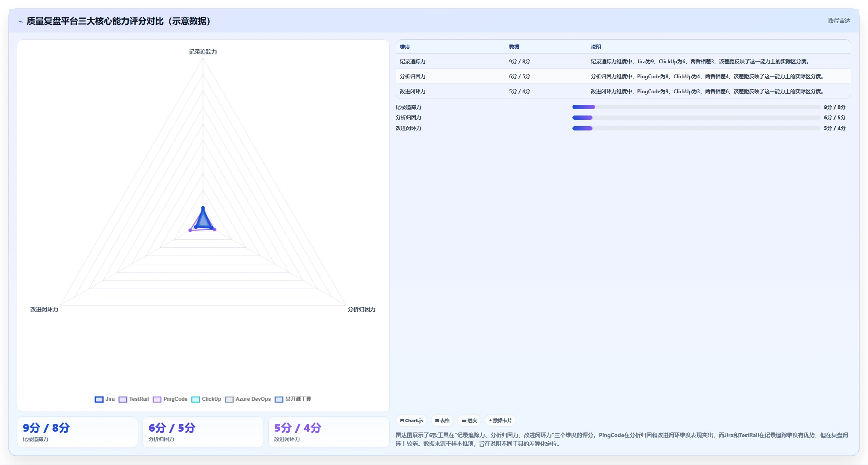Viewport: 868px width, 465px height.
Task: Click table cell '5分 / 4分'
Action: (x=519, y=92)
